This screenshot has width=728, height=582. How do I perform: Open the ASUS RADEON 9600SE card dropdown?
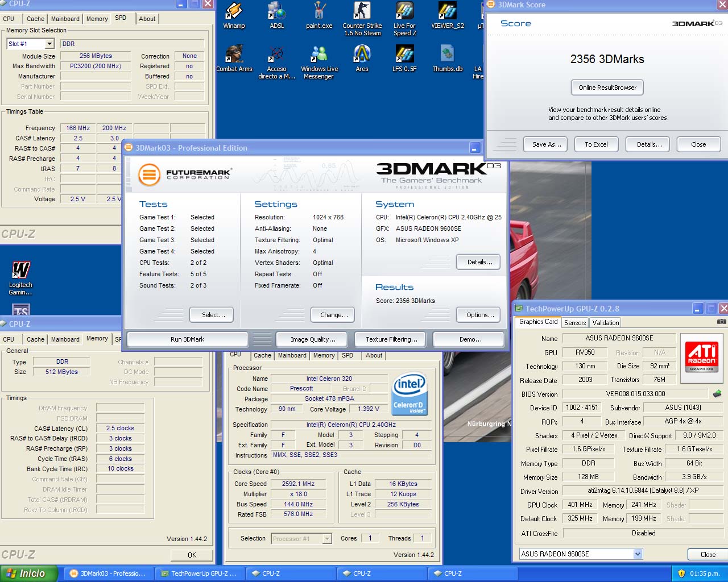(x=638, y=554)
